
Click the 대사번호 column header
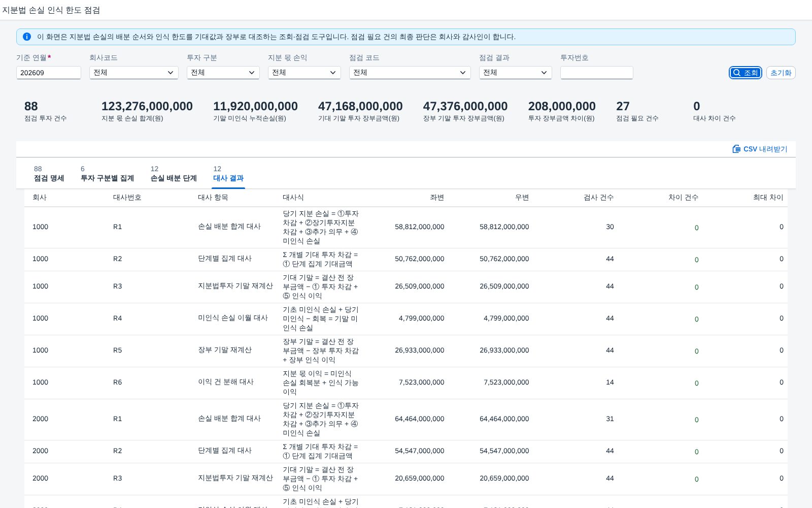click(127, 197)
